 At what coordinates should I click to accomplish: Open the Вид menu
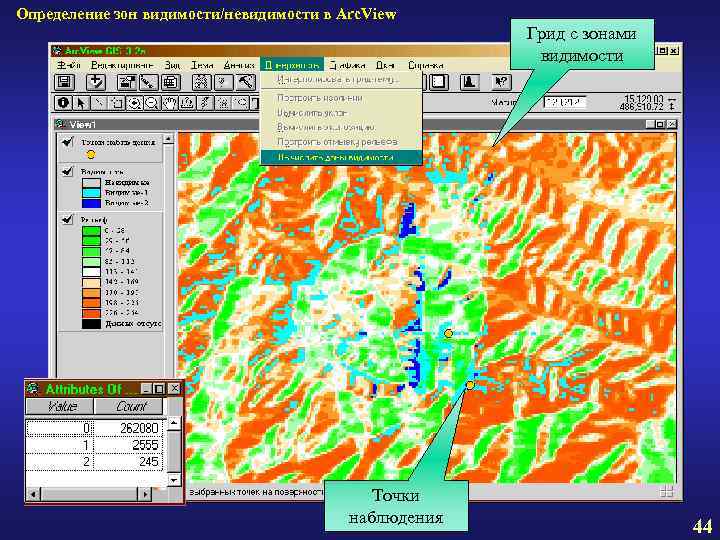click(173, 66)
